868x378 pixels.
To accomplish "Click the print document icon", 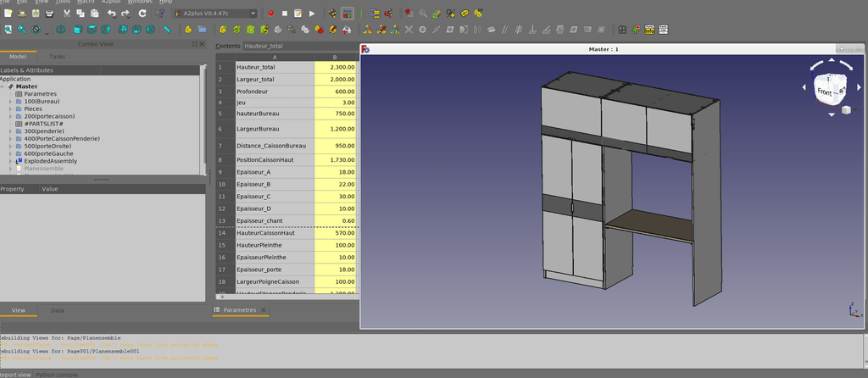I will pyautogui.click(x=49, y=14).
